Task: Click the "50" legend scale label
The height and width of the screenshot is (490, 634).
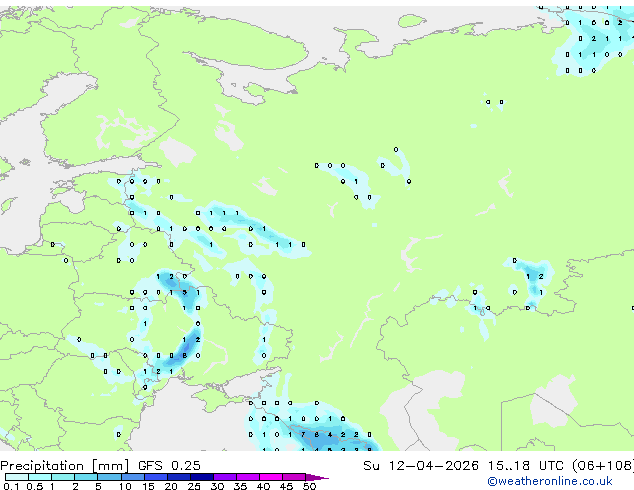Action: tap(309, 486)
